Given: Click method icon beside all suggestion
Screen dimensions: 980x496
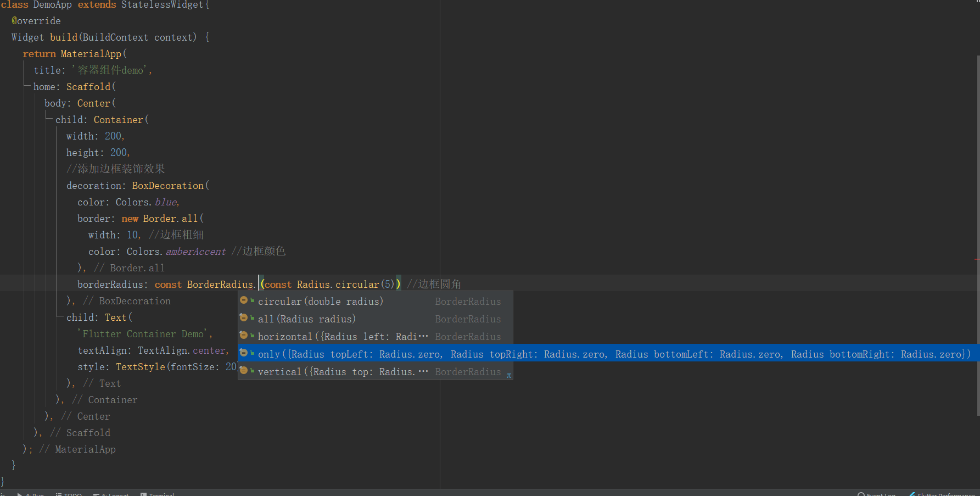Looking at the screenshot, I should pos(244,318).
